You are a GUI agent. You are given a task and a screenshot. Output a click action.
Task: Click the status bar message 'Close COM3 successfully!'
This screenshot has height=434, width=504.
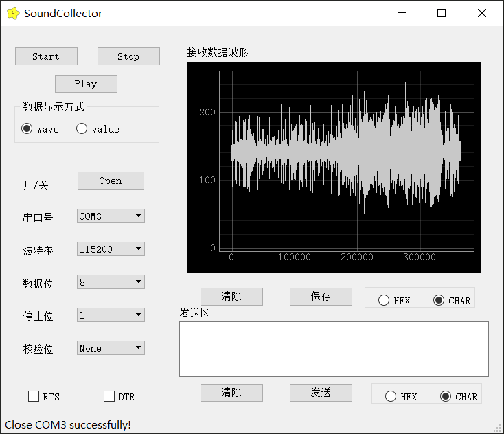click(68, 424)
